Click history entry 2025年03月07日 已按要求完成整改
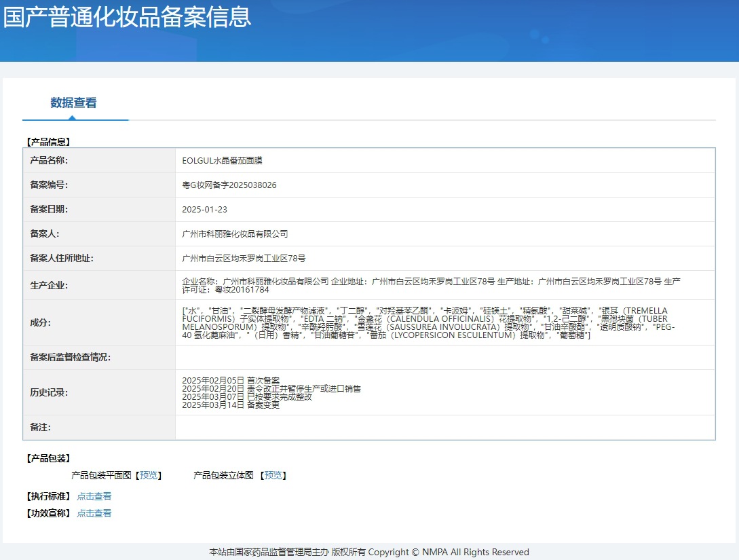The height and width of the screenshot is (560, 739). coord(247,397)
